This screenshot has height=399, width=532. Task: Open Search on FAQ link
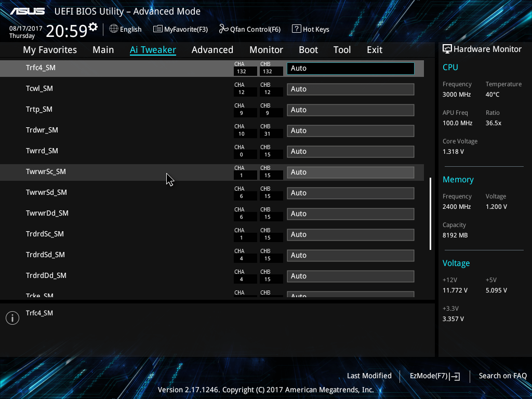click(502, 376)
